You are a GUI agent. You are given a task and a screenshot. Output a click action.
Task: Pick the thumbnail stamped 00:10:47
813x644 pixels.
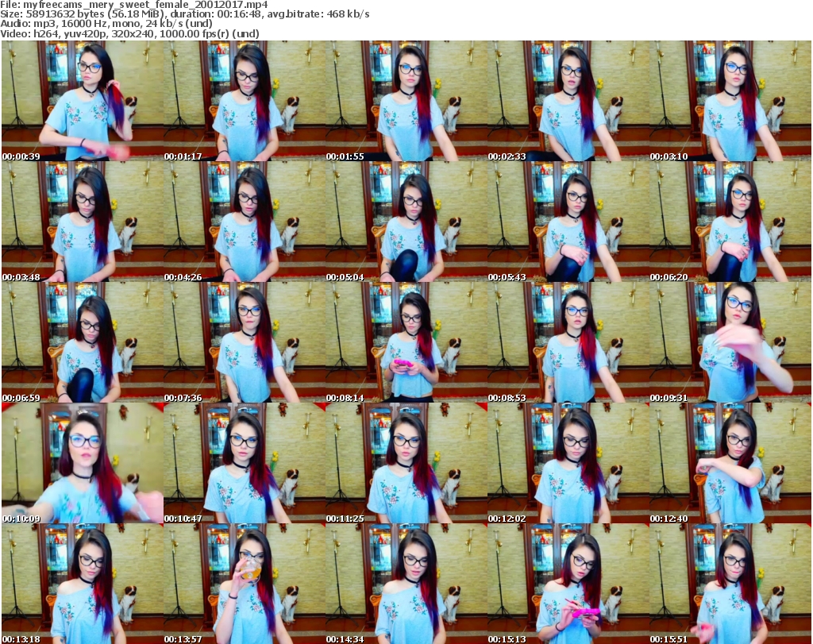click(x=245, y=464)
